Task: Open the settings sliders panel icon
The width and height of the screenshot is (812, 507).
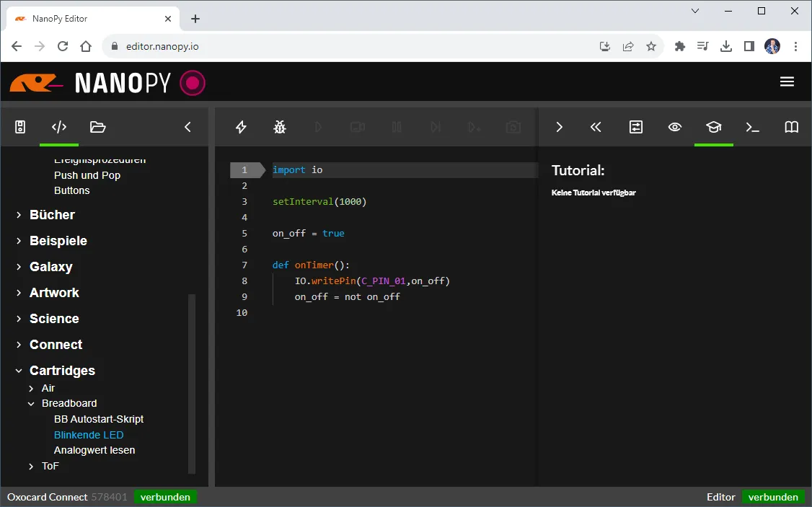Action: point(635,127)
